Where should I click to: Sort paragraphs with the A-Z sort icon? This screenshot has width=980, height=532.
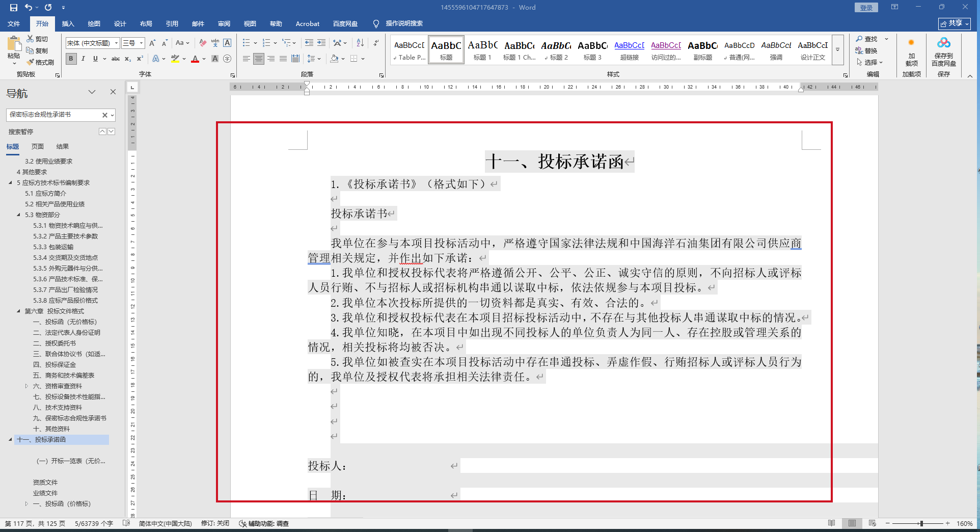(x=360, y=43)
